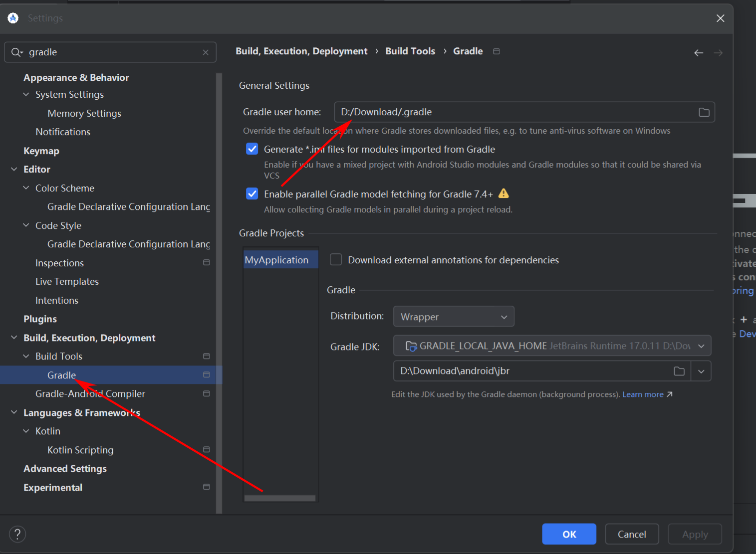The image size is (756, 554).
Task: Clear the gradle search text
Action: tap(206, 52)
